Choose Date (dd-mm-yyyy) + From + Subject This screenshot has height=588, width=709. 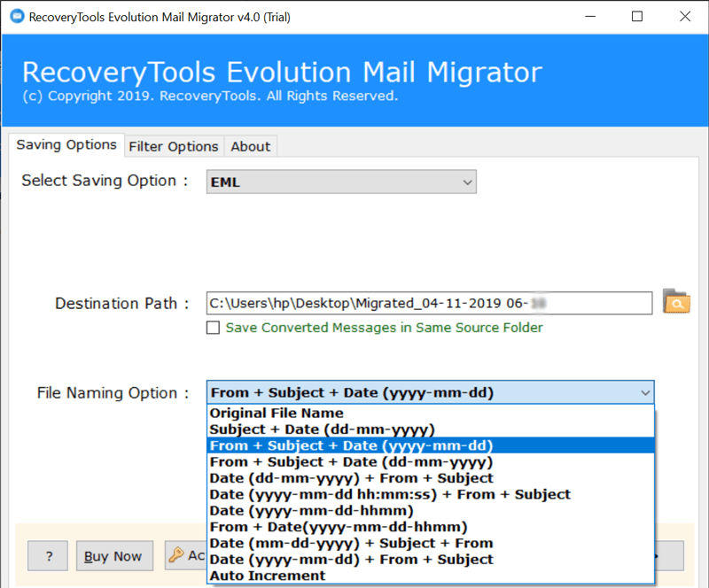(x=430, y=478)
